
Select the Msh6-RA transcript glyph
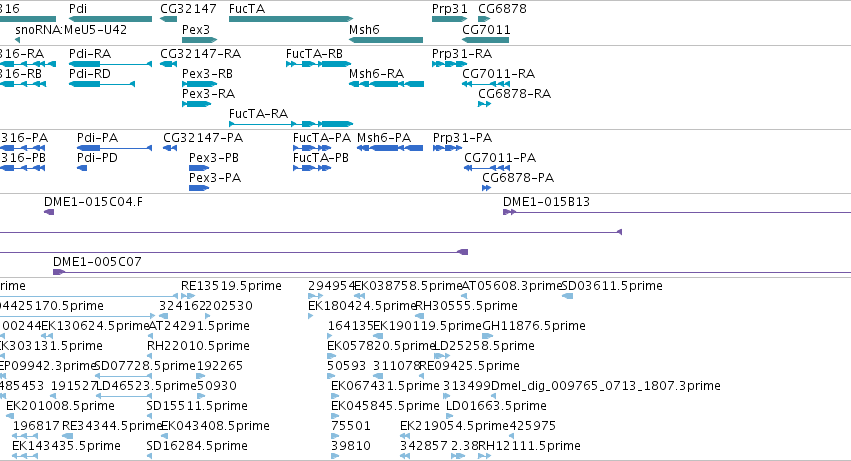click(x=386, y=84)
